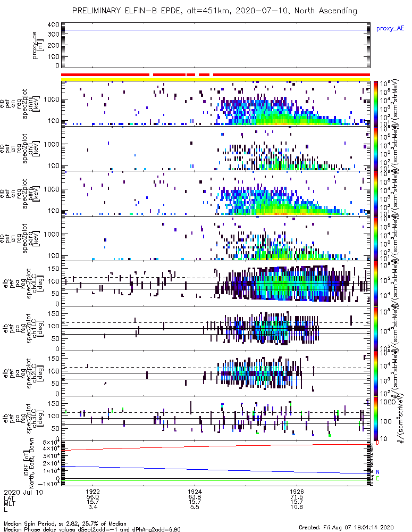Click the latitude value '56.0'
The width and height of the screenshot is (412, 532).
click(93, 497)
